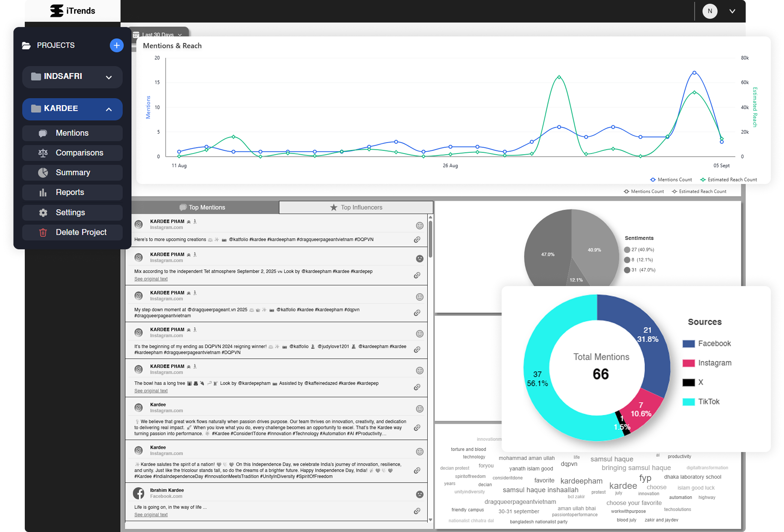Click the iTrends logo
The image size is (784, 532).
click(72, 11)
